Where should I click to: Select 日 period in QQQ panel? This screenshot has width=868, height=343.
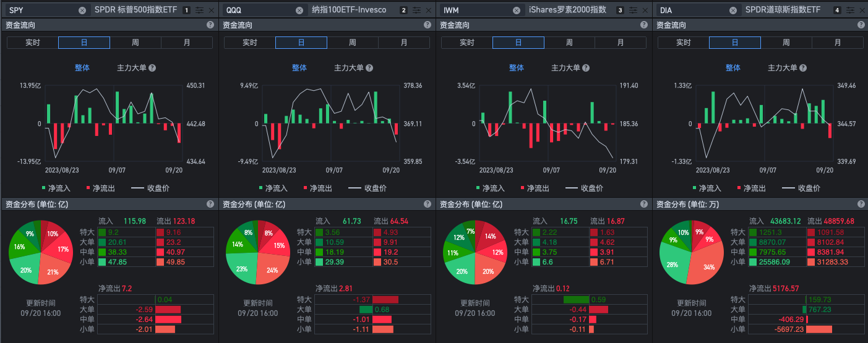pyautogui.click(x=301, y=43)
